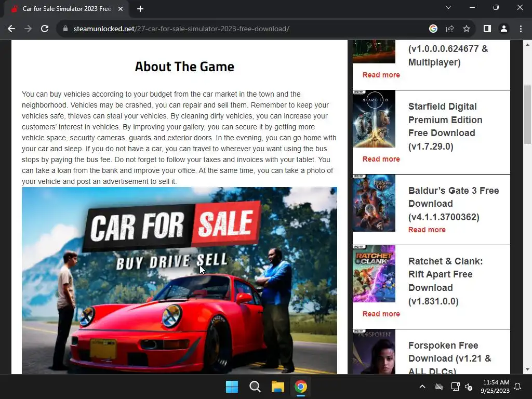Click the Forspoken cover thumbnail
This screenshot has height=399, width=532.
point(374,352)
